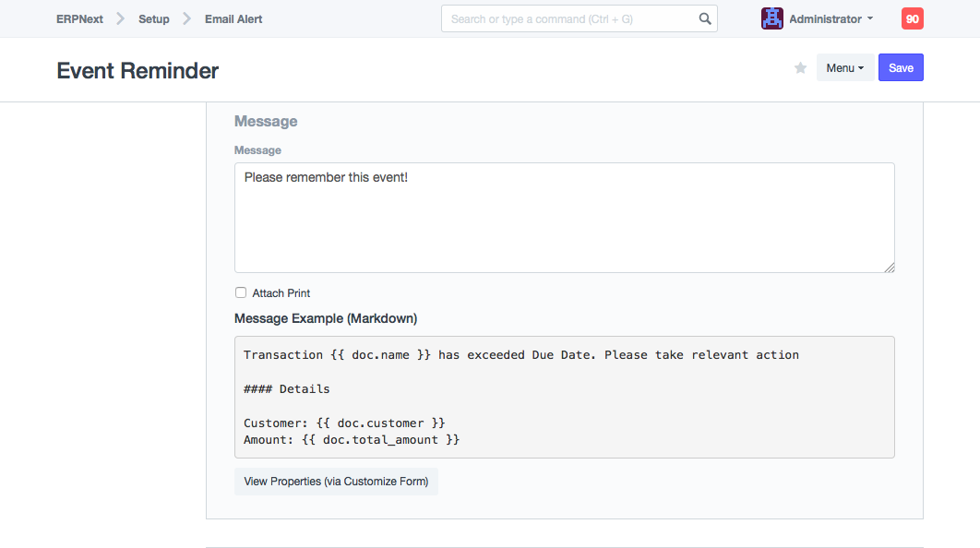Click the Message textarea resize handle
Image resolution: width=980 pixels, height=548 pixels.
coord(890,268)
